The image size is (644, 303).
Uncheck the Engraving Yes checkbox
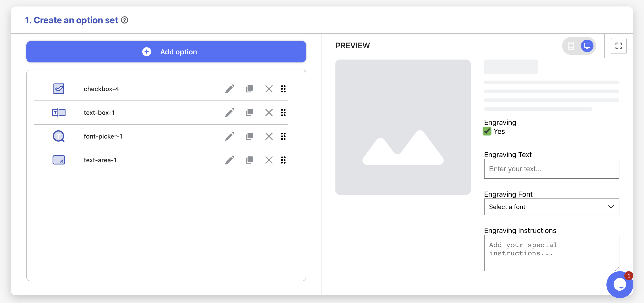(487, 131)
